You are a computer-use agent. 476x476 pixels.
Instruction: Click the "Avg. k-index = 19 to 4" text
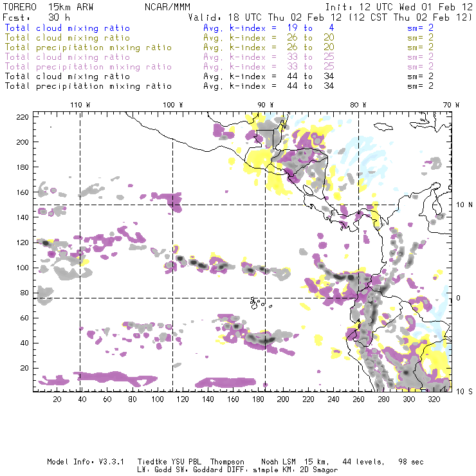[259, 28]
